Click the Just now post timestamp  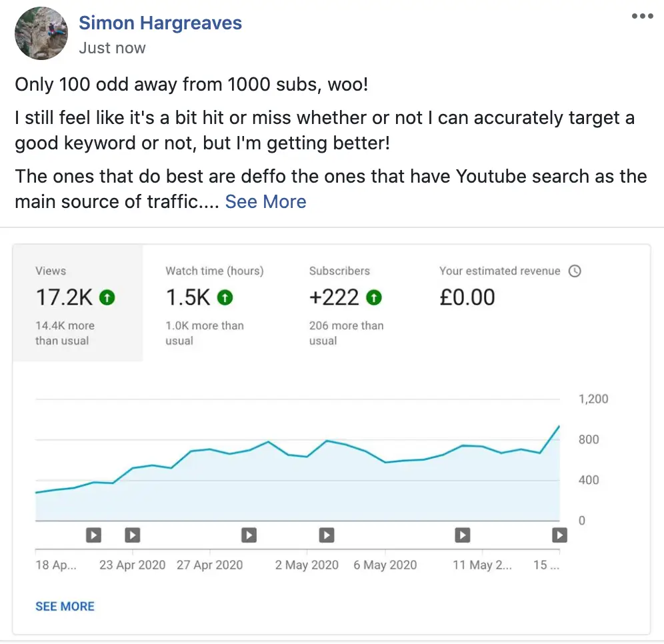(112, 48)
